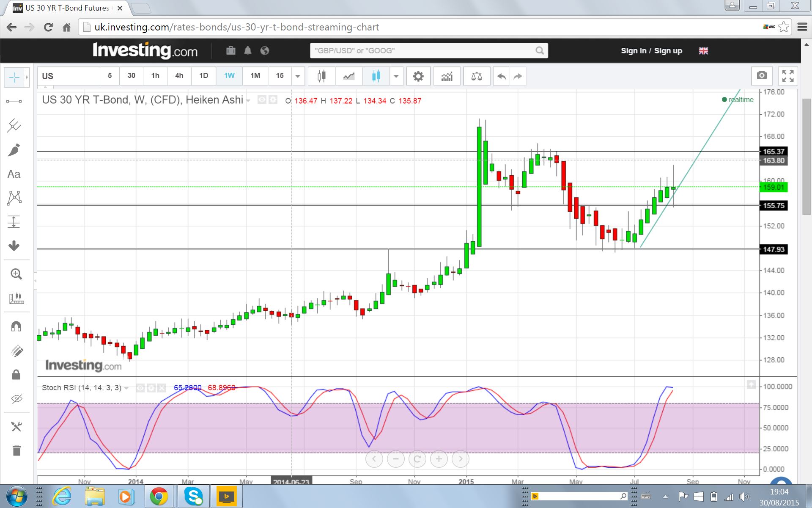
Task: Switch to the 1M timeframe
Action: click(x=255, y=76)
